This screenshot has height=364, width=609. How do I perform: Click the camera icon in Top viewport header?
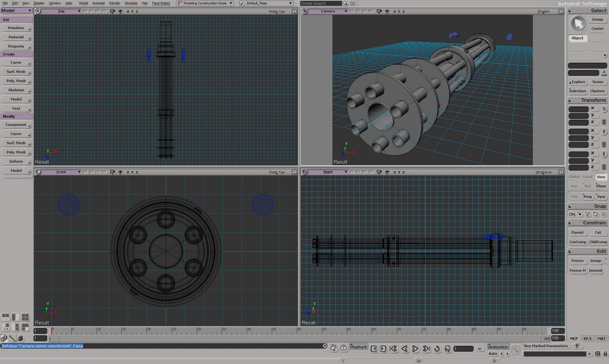[112, 11]
